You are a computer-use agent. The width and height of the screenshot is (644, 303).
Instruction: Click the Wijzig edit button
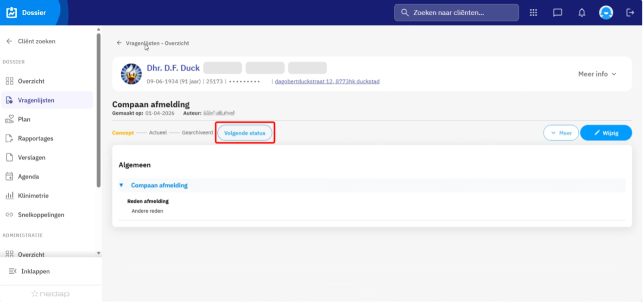pos(606,133)
